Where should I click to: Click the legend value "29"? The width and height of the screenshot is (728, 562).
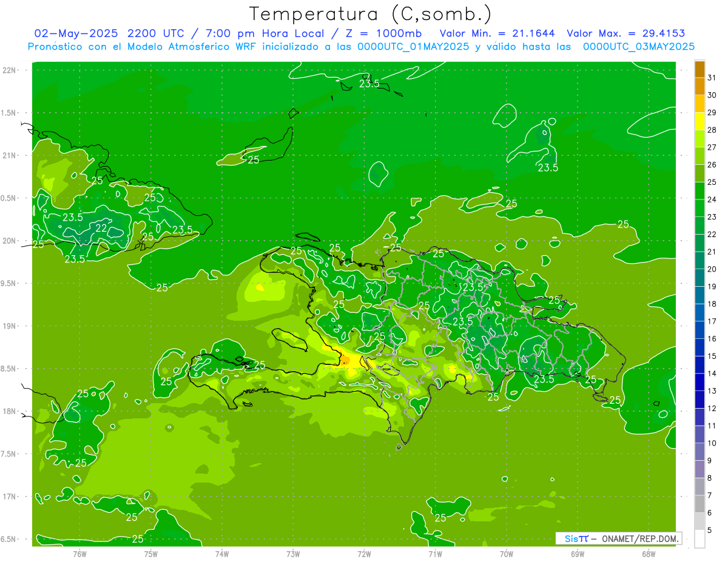712,113
